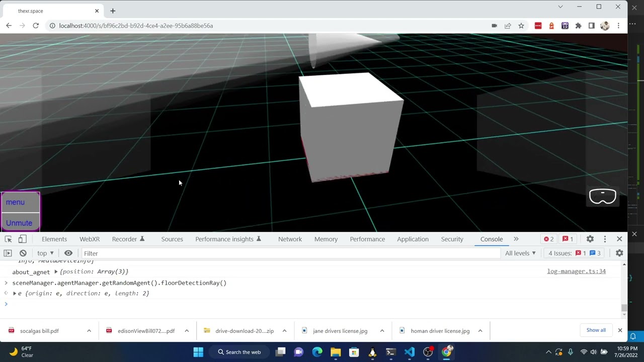Close the downloads bar
This screenshot has height=362, width=644.
620,330
